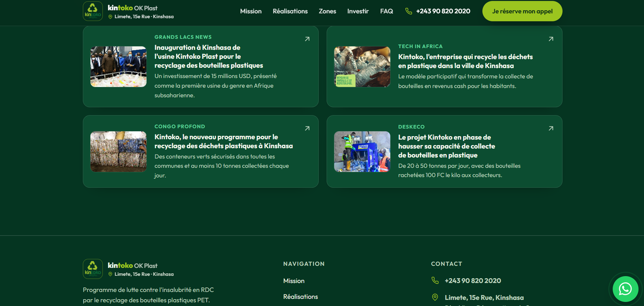Click the CONGO PROFOND source label
This screenshot has width=644, height=306.
tap(180, 126)
